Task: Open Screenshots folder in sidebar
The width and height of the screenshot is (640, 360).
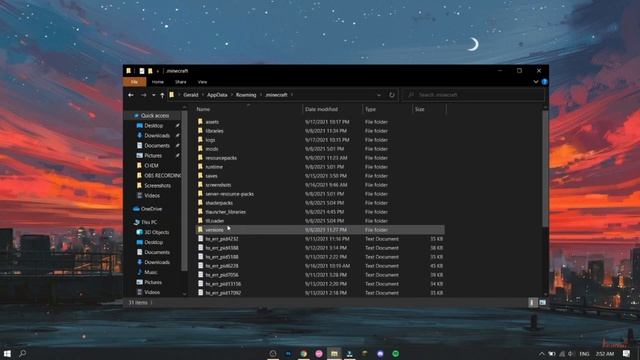Action: [157, 185]
